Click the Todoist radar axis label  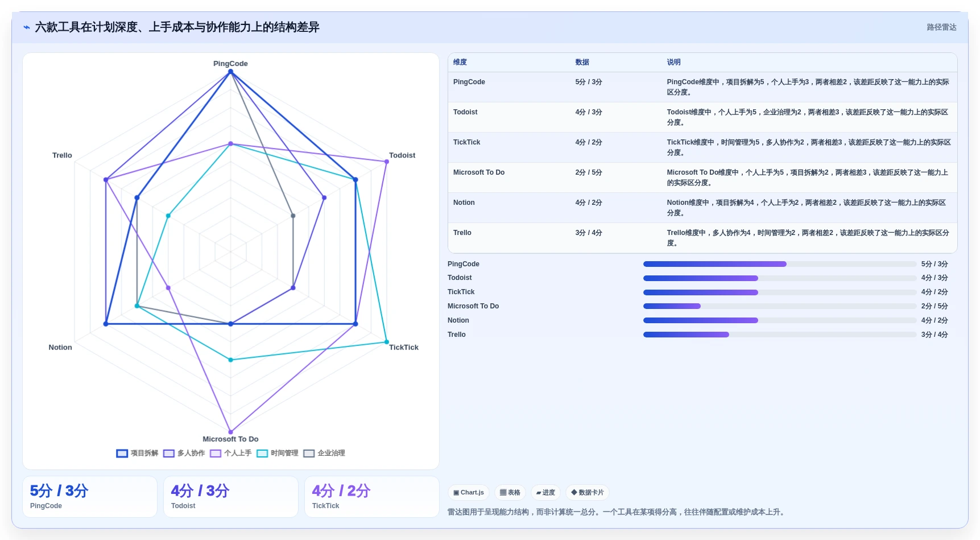pyautogui.click(x=402, y=155)
